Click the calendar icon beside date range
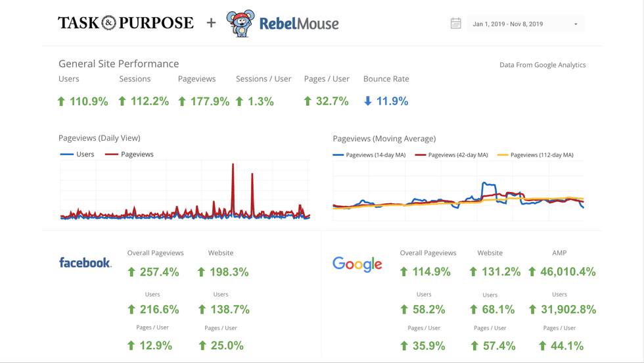This screenshot has width=644, height=363. click(x=455, y=24)
